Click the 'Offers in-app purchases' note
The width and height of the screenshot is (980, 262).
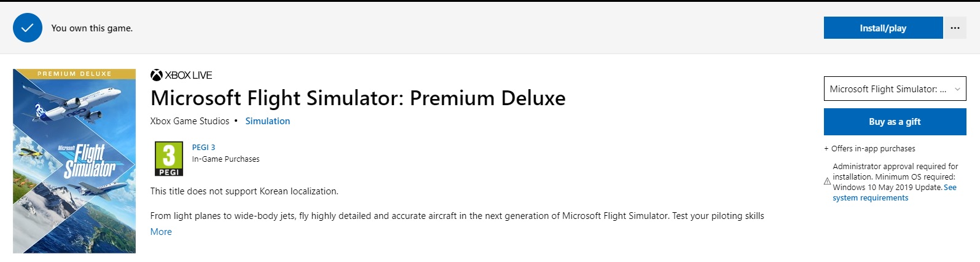tap(872, 149)
